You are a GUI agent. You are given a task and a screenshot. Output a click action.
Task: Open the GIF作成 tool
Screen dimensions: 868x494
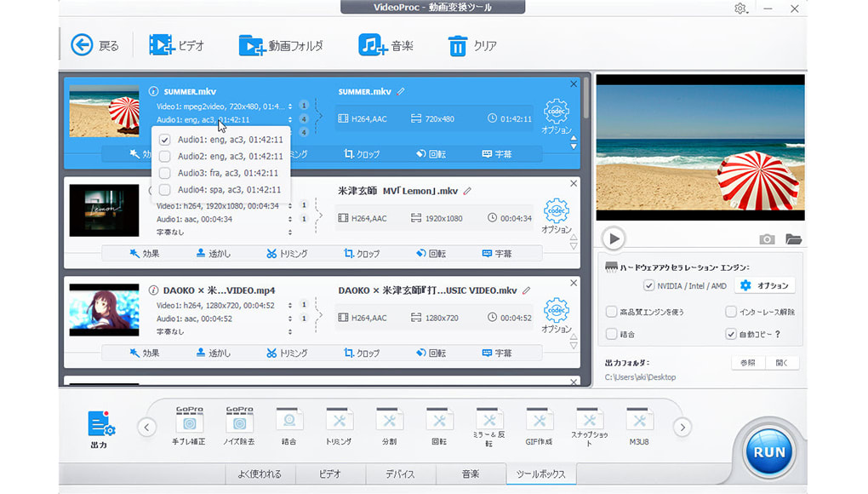click(x=539, y=423)
